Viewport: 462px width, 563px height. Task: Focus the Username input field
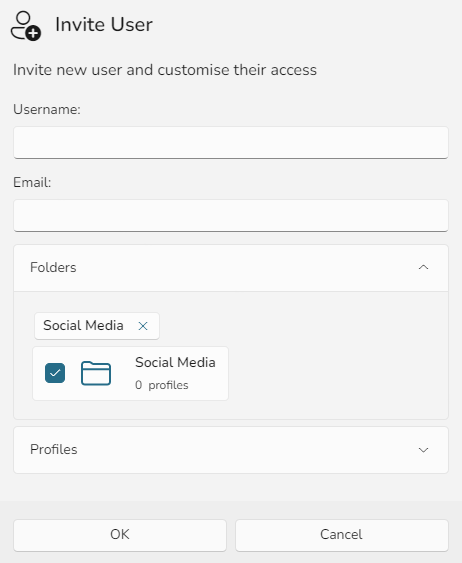[231, 143]
